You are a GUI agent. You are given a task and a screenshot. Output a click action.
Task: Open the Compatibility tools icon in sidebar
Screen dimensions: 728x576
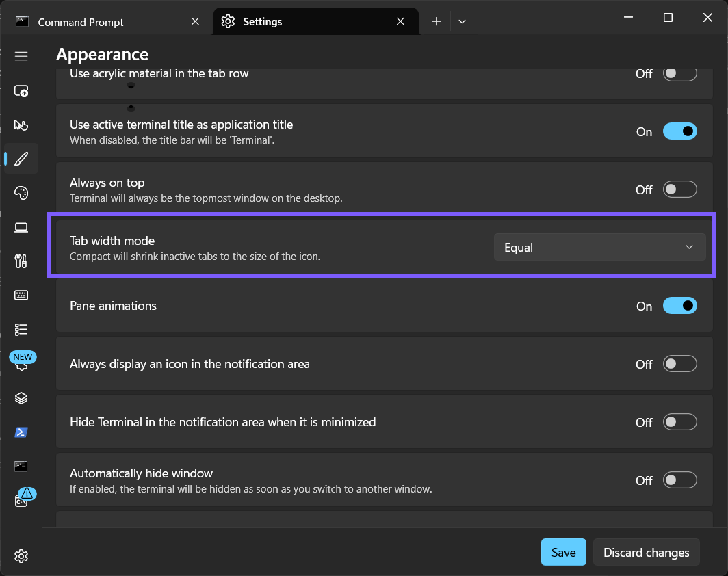[21, 261]
